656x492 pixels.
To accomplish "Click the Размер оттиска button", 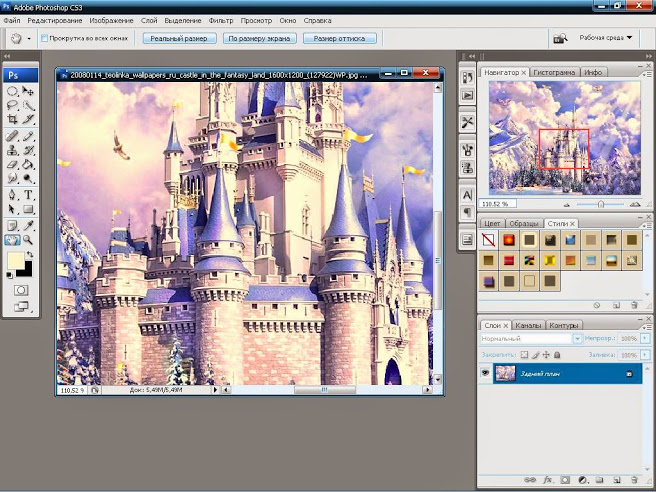I will tap(339, 38).
